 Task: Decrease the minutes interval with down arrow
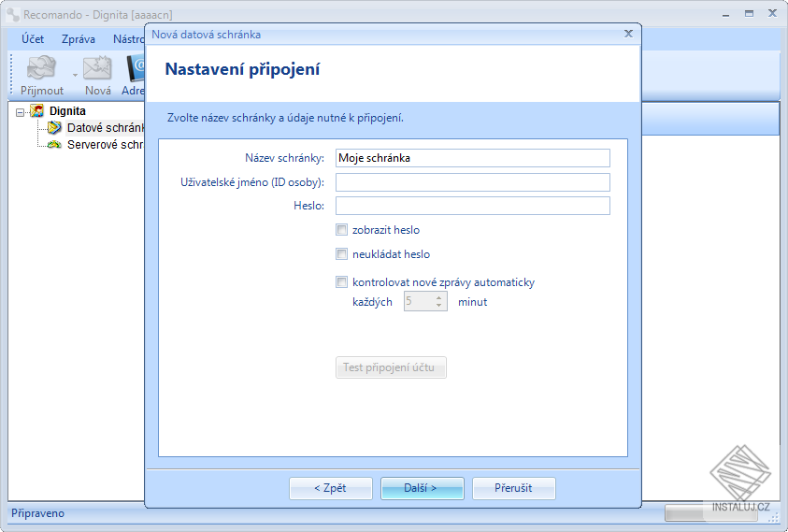tap(438, 305)
